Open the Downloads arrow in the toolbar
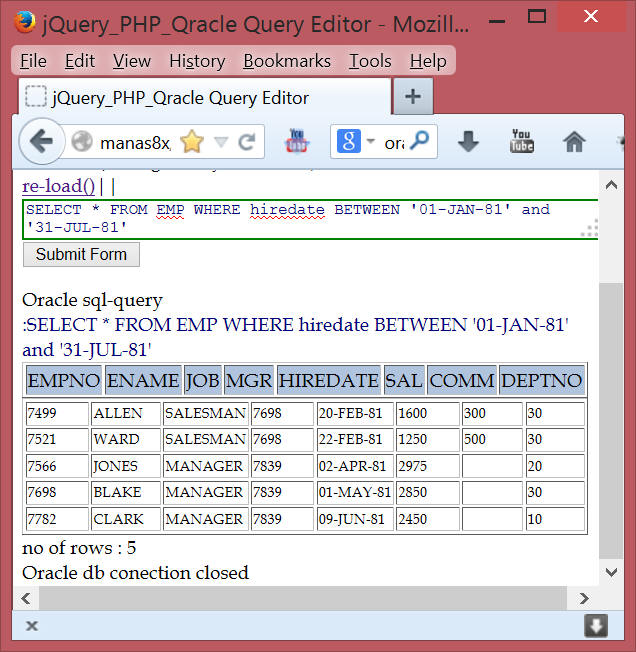Viewport: 636px width, 652px height. pos(468,142)
